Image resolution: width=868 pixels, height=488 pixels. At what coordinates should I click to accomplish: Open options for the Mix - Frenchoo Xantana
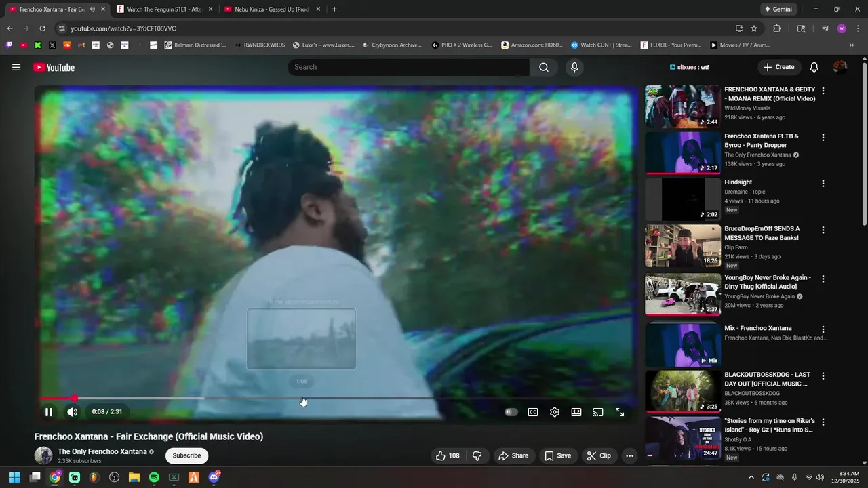pos(823,329)
